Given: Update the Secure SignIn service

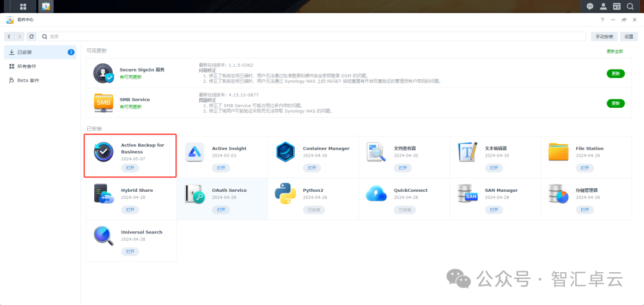Looking at the screenshot, I should (x=615, y=73).
